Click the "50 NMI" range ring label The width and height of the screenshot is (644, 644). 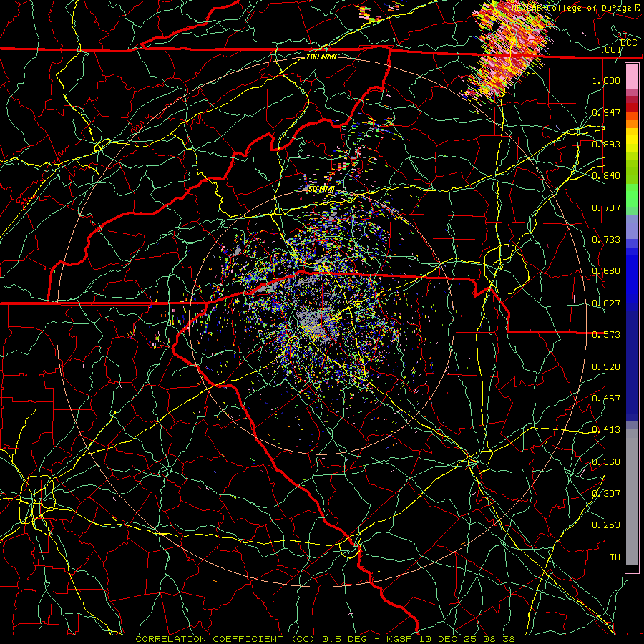click(321, 189)
